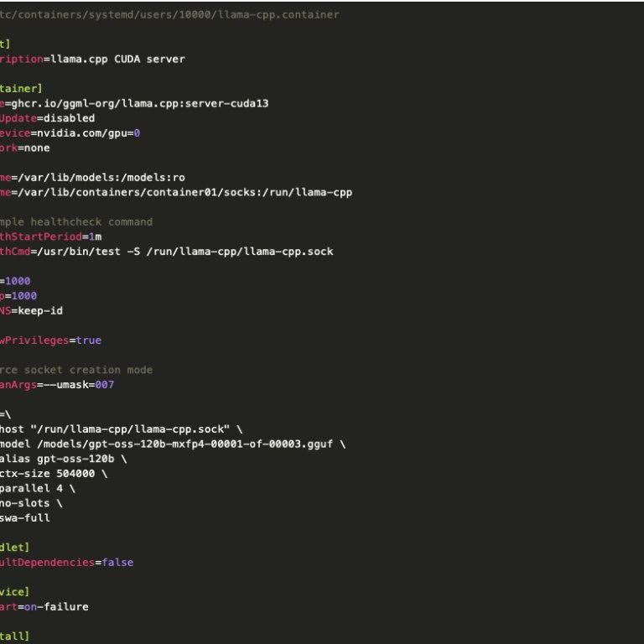Click the device value nvidia.com/gpu=0

click(x=88, y=133)
